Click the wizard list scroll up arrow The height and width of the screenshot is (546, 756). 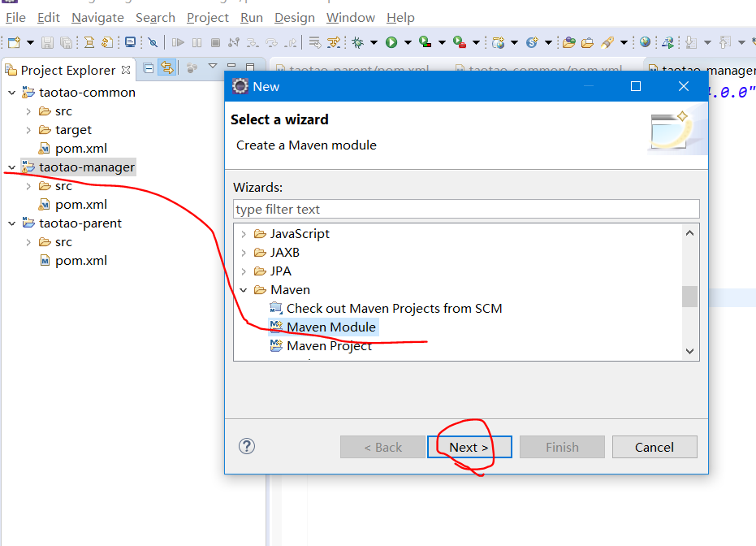(690, 233)
